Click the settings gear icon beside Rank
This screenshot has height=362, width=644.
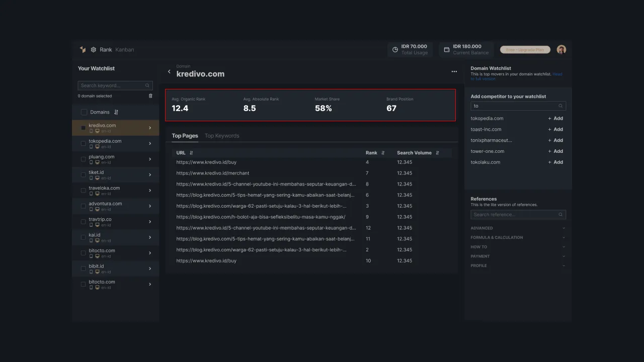click(x=94, y=50)
